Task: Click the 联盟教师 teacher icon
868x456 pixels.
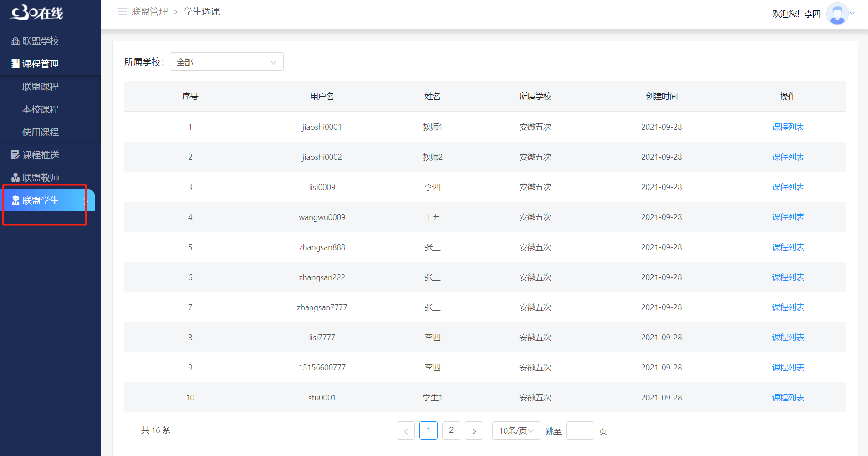Action: [15, 178]
